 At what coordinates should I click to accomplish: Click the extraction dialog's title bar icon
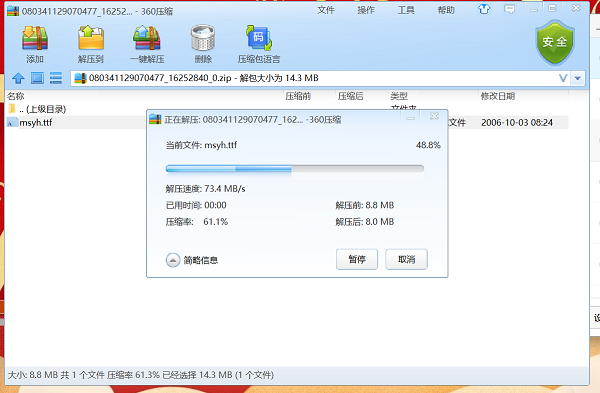coord(155,119)
